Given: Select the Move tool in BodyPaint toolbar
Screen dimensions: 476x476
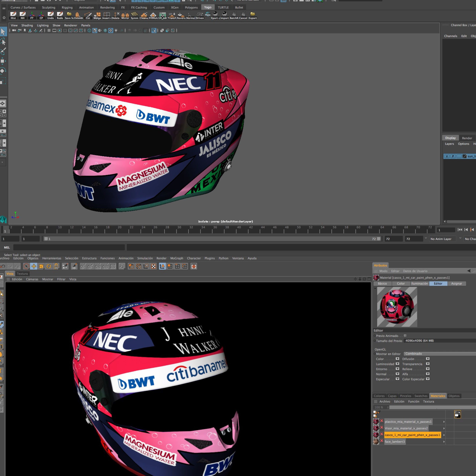Looking at the screenshot, I should [x=34, y=266].
